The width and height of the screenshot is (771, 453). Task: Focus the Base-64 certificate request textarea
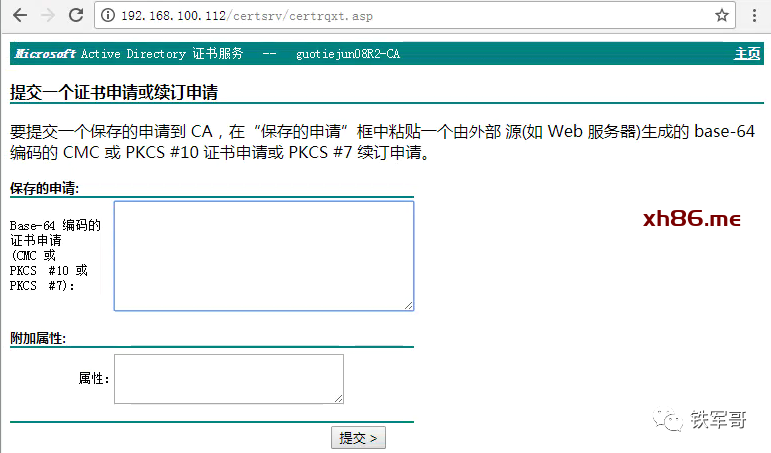264,256
